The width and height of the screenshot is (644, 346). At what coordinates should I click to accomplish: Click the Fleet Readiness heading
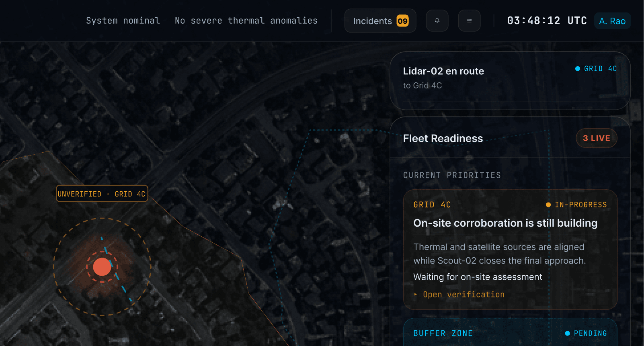click(443, 139)
